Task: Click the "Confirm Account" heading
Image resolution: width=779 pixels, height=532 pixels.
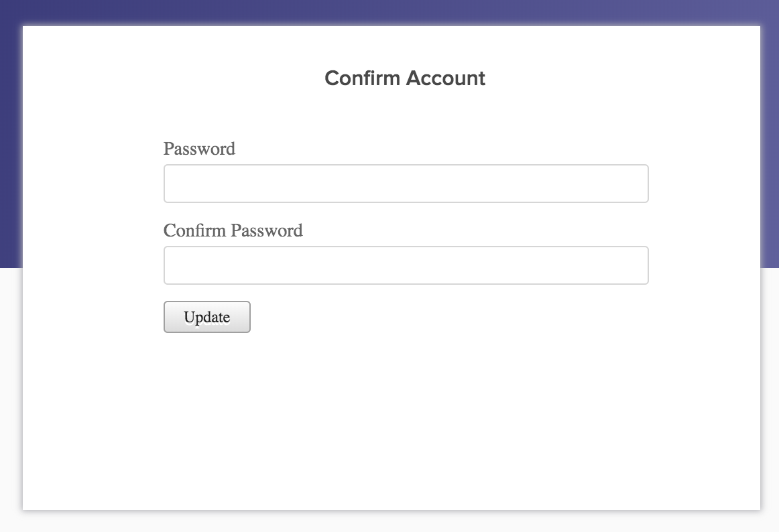Action: coord(405,78)
